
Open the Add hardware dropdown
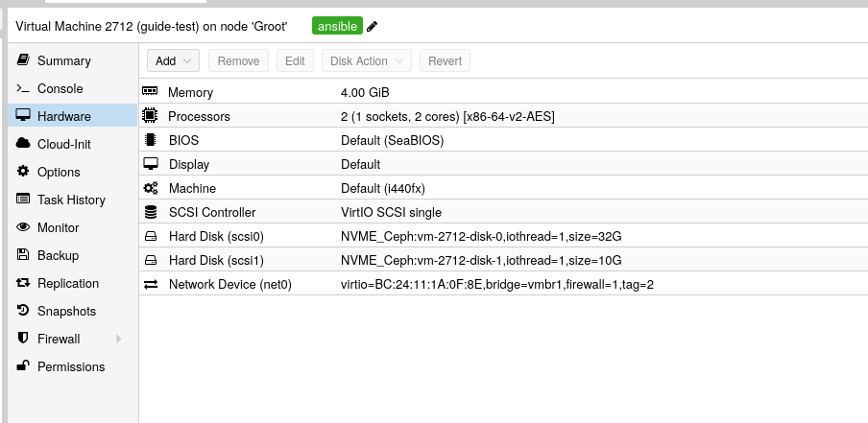click(x=173, y=60)
